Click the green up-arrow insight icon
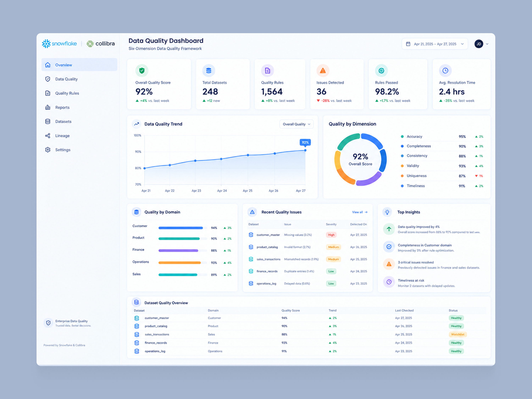 [x=389, y=229]
